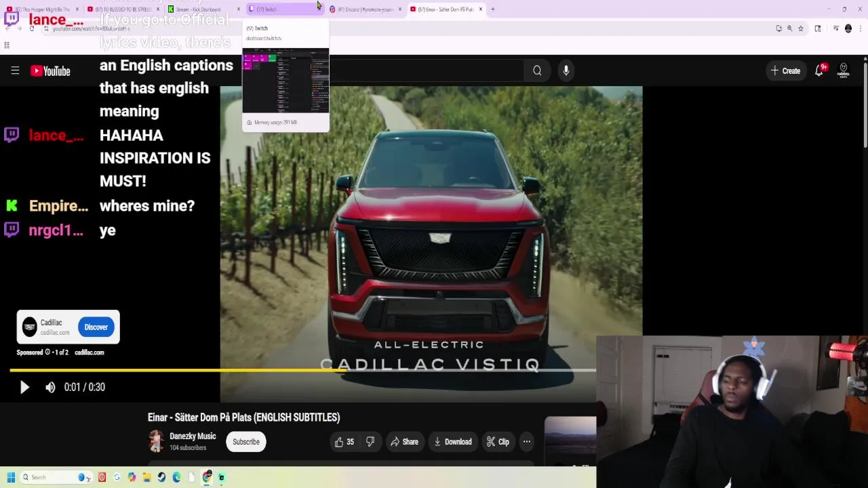
Task: Open the Create menu
Action: click(x=785, y=70)
